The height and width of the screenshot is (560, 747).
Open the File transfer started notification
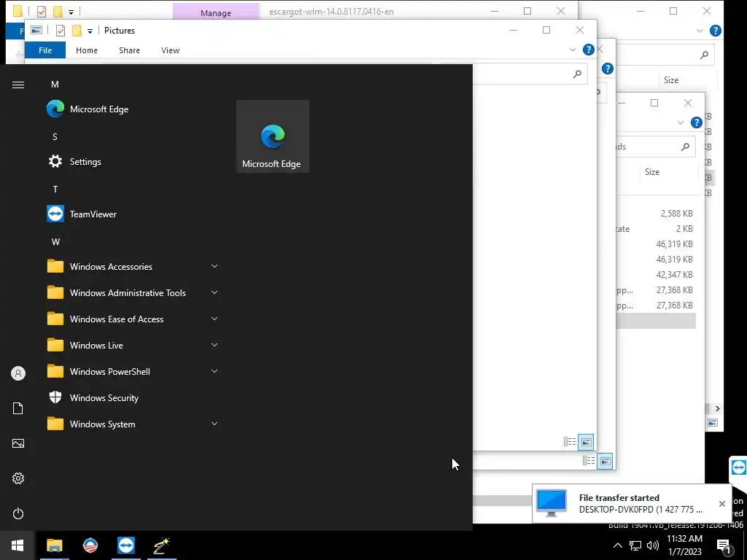632,503
